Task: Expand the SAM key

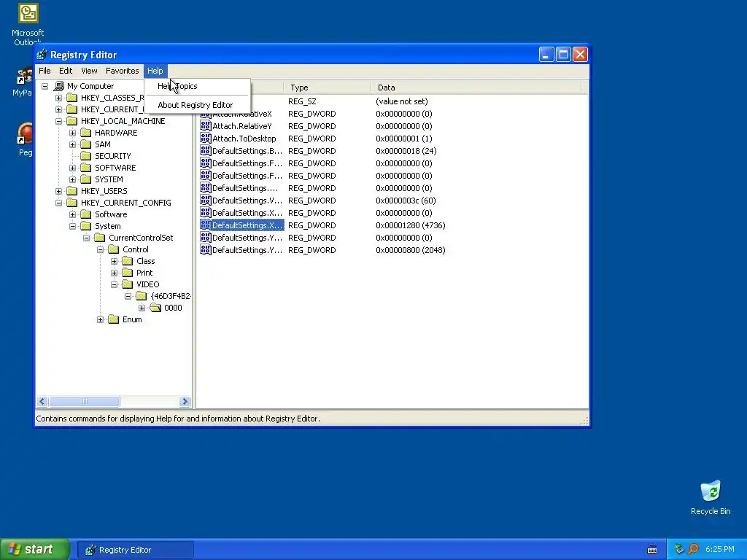Action: point(72,144)
